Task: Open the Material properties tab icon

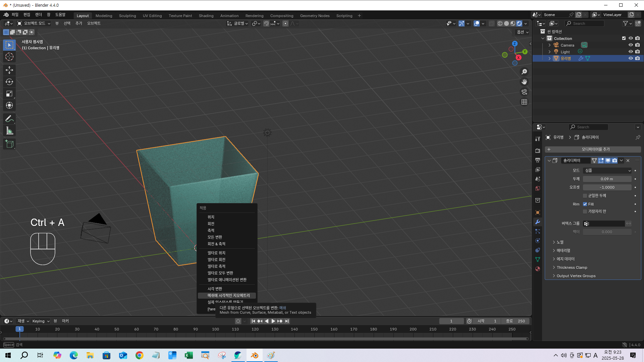Action: tap(538, 269)
